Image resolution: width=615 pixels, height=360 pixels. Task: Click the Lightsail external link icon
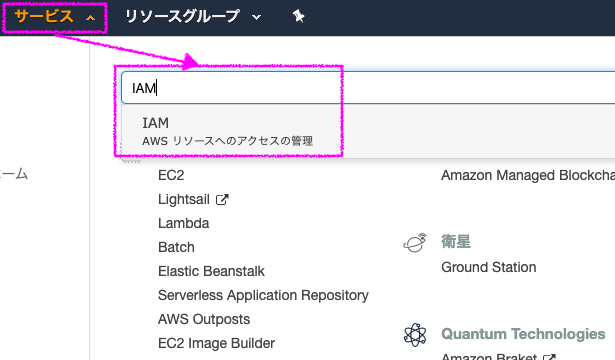coord(222,199)
